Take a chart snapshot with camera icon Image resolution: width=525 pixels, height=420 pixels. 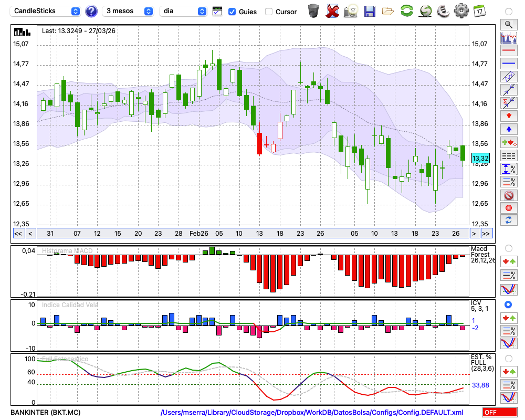[351, 11]
